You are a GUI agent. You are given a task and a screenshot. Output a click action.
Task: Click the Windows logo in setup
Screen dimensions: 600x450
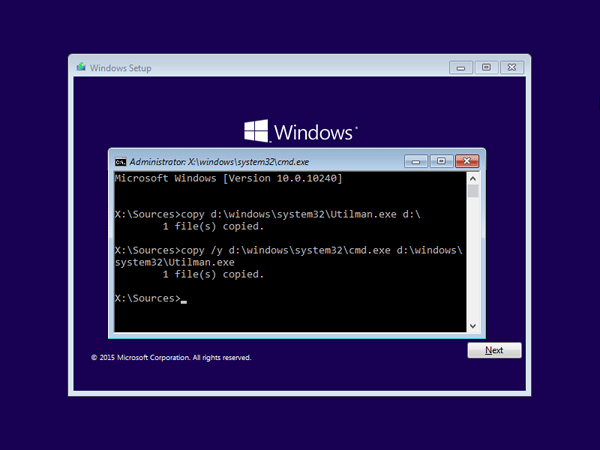[x=257, y=131]
